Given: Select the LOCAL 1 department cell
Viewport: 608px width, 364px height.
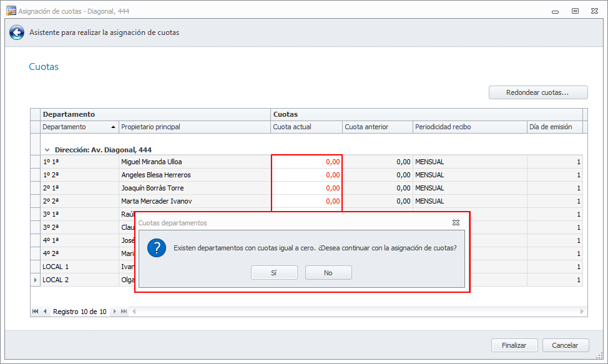Looking at the screenshot, I should [79, 267].
